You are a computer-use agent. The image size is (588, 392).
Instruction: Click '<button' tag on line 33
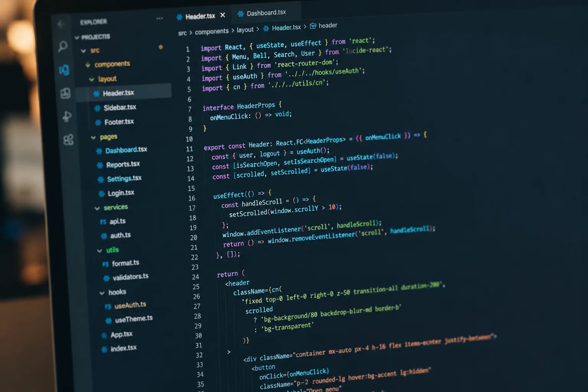click(263, 368)
